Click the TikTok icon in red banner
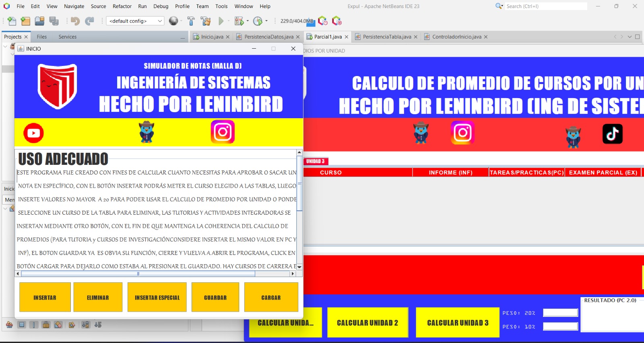Image resolution: width=644 pixels, height=343 pixels. point(613,134)
